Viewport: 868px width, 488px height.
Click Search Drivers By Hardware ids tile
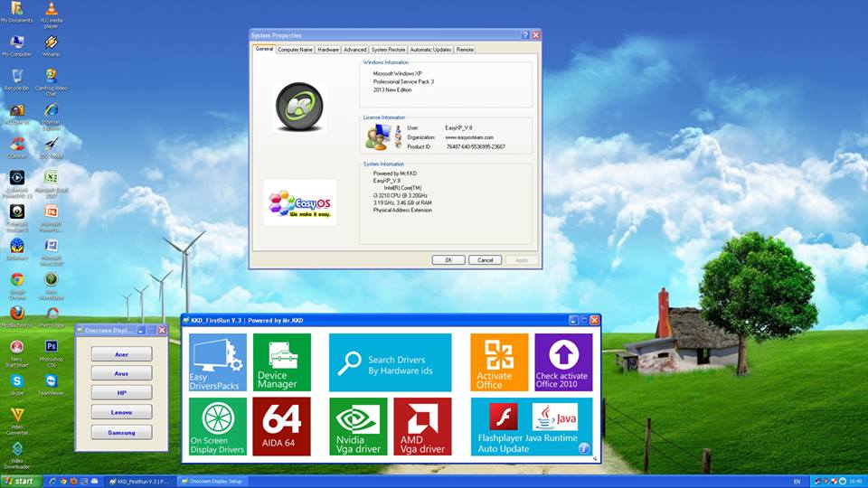[391, 362]
